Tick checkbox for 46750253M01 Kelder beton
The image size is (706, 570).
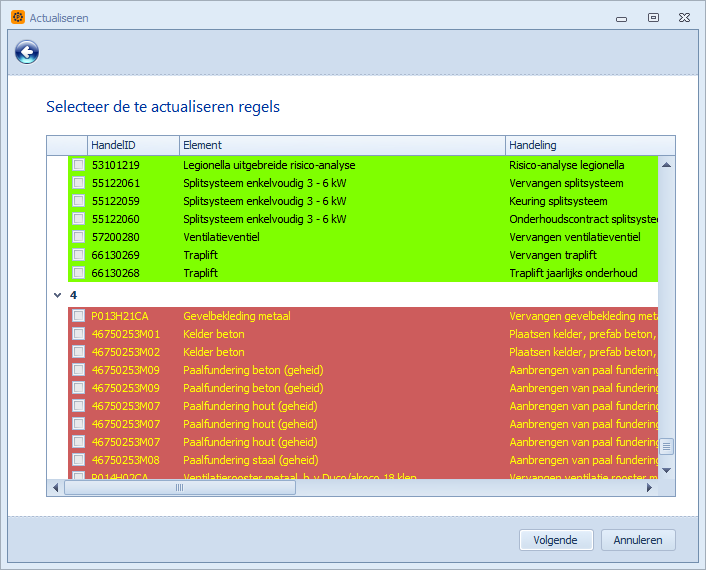tap(78, 334)
